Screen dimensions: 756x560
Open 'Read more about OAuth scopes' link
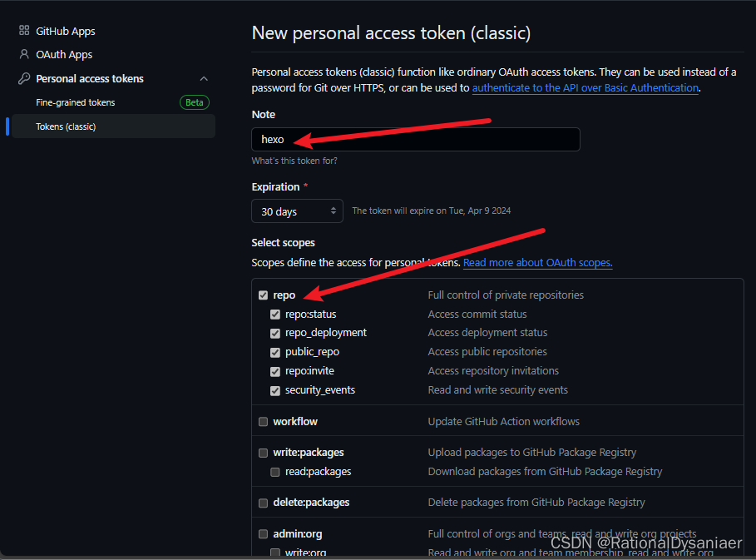(537, 263)
